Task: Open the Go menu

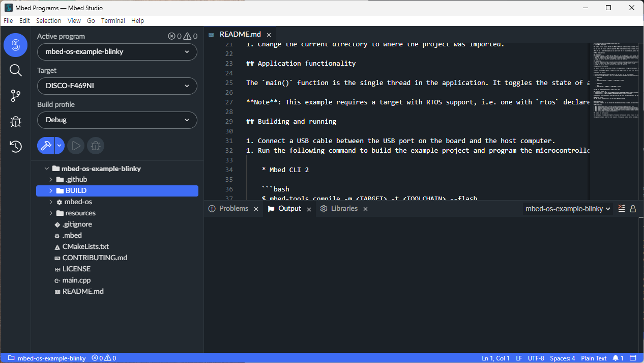Action: 91,21
